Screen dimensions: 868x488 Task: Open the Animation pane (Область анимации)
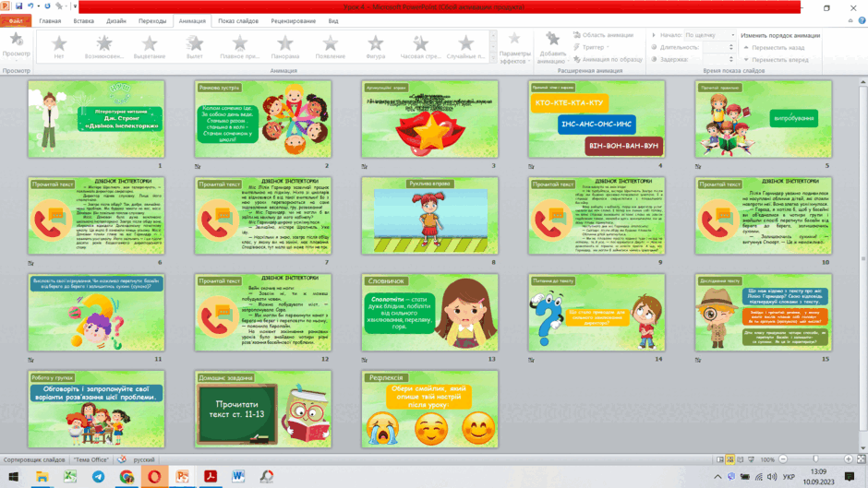click(603, 35)
